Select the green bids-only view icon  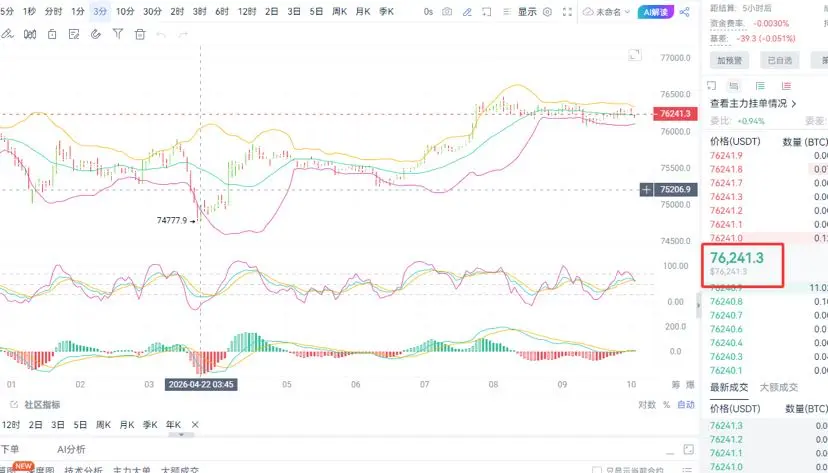[x=760, y=86]
